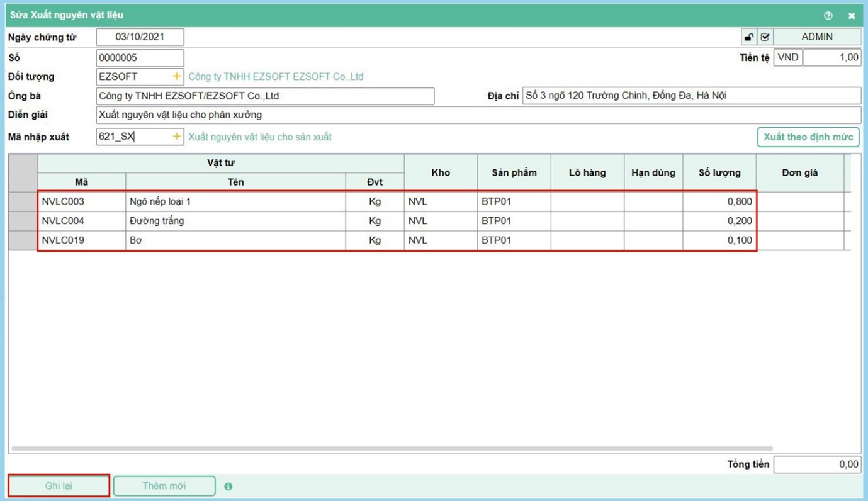868x501 pixels.
Task: Click the ADMIN user button
Action: tap(816, 37)
